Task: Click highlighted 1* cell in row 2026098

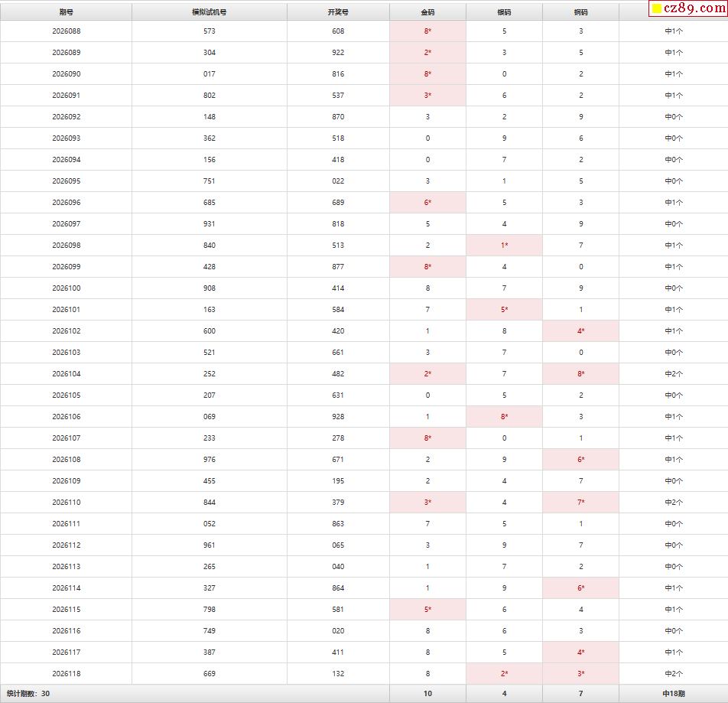Action: 504,245
